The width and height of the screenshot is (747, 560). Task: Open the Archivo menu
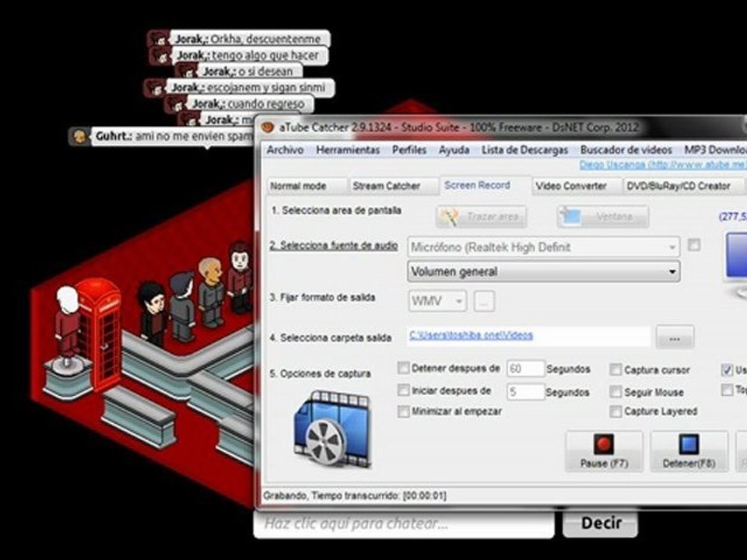285,150
